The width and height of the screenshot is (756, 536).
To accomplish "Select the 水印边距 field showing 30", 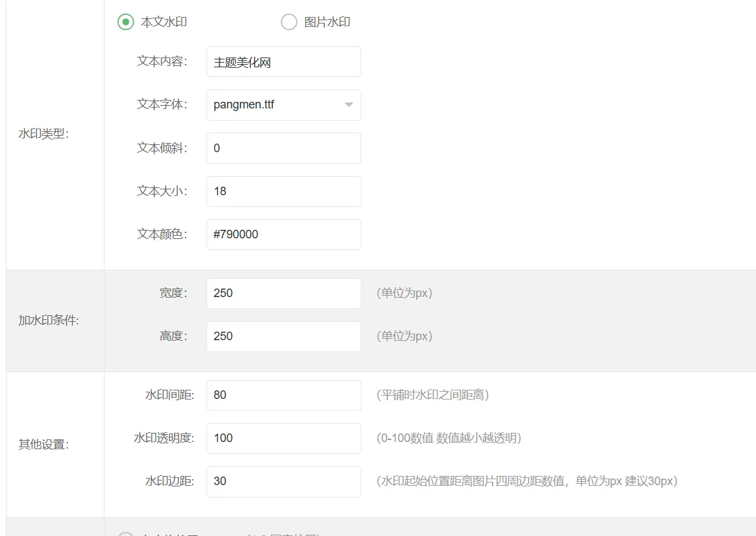I will pyautogui.click(x=284, y=481).
